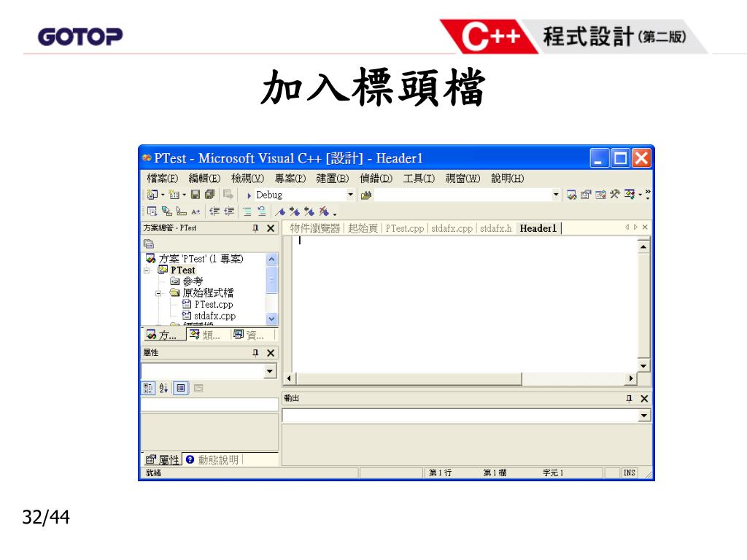Click the Toolbox hammer-and-wrench icon

(x=614, y=194)
